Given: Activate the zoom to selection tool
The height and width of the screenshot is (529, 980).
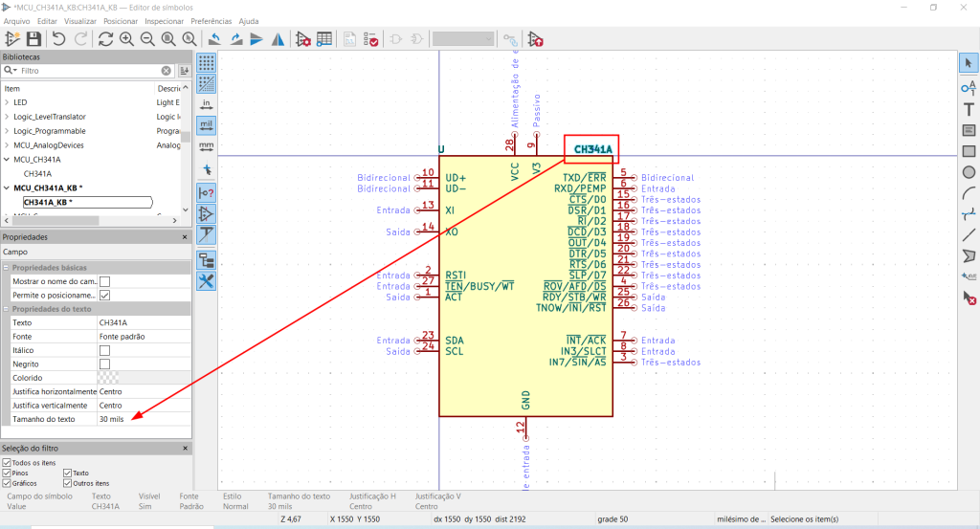Looking at the screenshot, I should click(189, 39).
